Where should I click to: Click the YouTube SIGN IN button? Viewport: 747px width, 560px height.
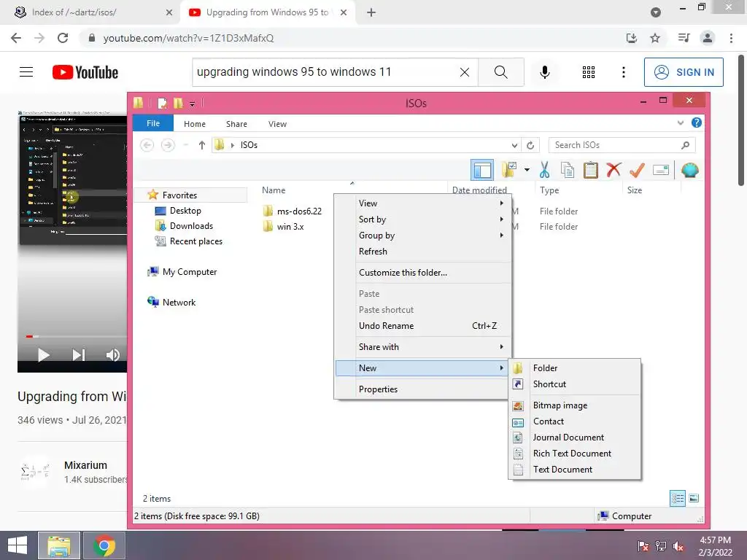[x=684, y=72]
